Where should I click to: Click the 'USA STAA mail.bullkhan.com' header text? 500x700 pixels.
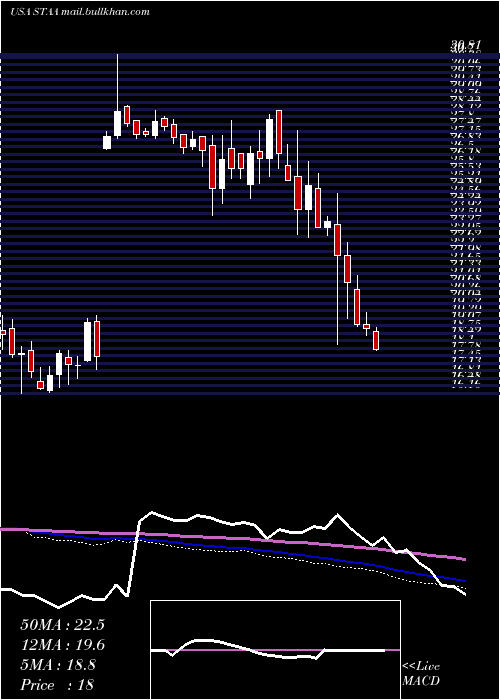coord(79,12)
